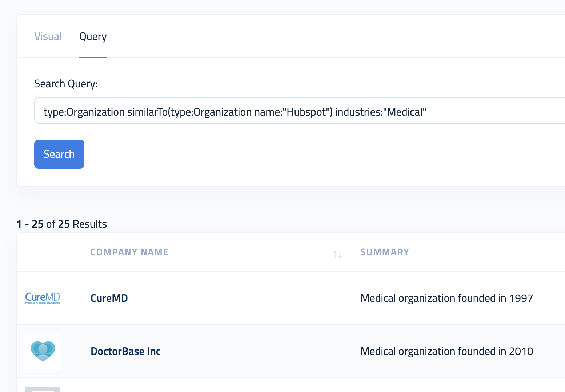Click into the Search Query input field

tap(300, 111)
